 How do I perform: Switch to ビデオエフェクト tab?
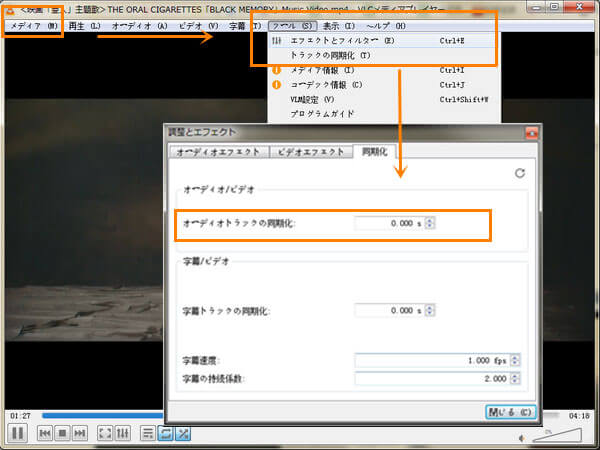(311, 152)
